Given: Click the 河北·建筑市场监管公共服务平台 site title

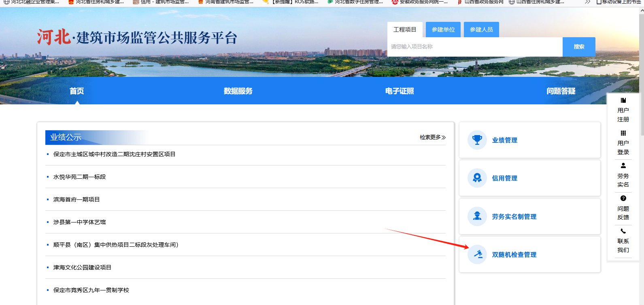Looking at the screenshot, I should point(137,37).
